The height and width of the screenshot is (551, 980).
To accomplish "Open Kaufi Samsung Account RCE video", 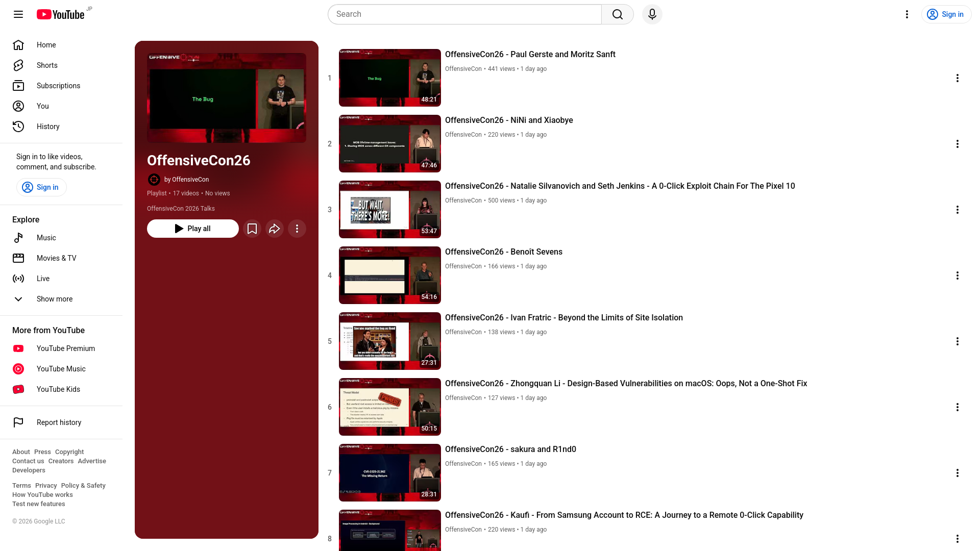I will point(624,515).
